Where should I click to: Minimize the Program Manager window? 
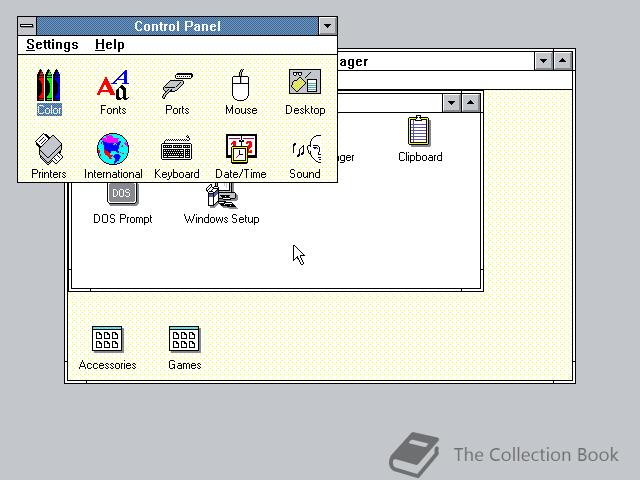543,61
